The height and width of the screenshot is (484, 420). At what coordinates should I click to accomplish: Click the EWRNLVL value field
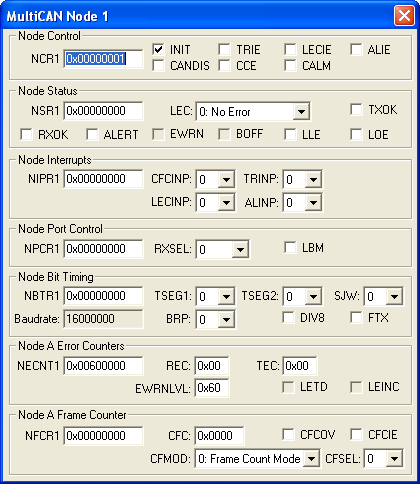(x=212, y=388)
